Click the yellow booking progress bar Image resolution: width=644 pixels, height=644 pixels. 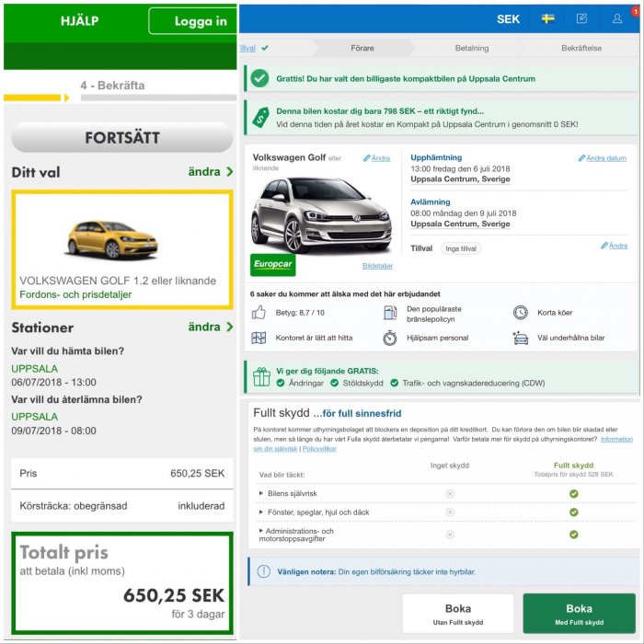click(x=34, y=97)
